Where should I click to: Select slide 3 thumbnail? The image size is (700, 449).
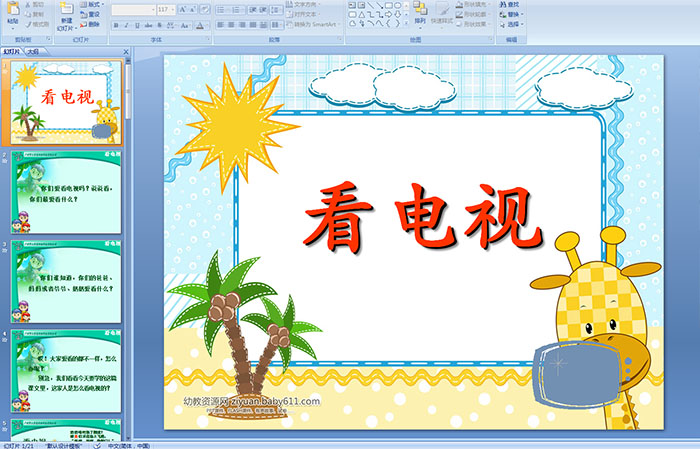coord(66,282)
